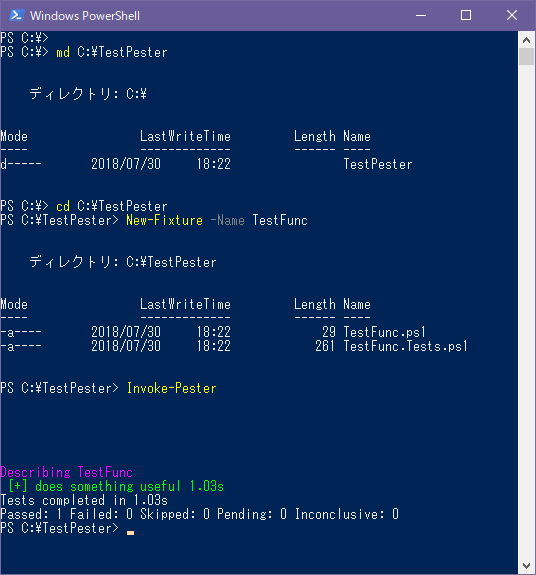Click the TestFunc.Tests.ps1 file name
The height and width of the screenshot is (575, 536).
[x=405, y=346]
